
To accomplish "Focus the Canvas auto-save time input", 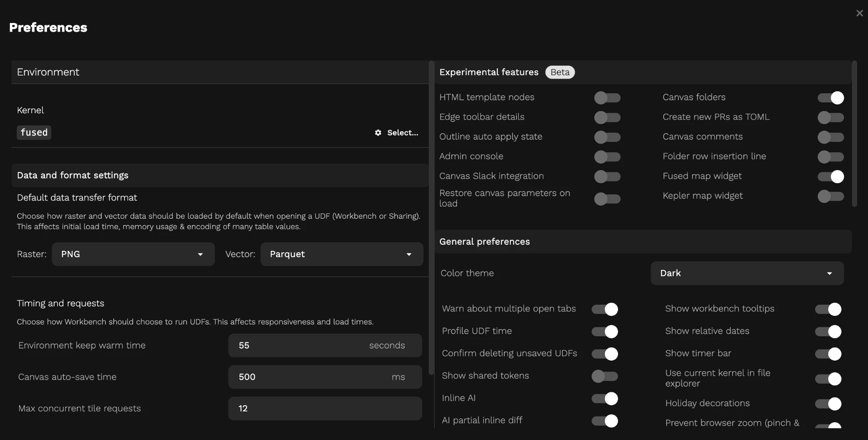I will coord(325,377).
